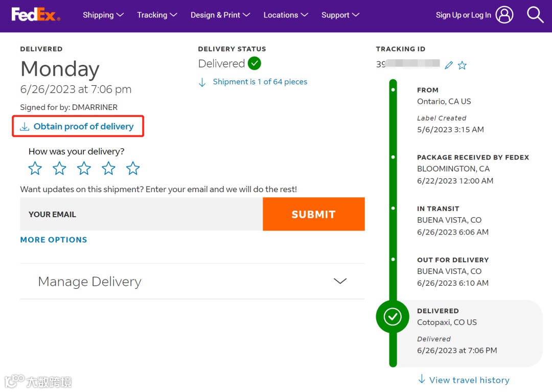Screen dimensions: 552x392
Task: Click '5/6/2023 3:15 AM' label created time
Action: pyautogui.click(x=450, y=129)
